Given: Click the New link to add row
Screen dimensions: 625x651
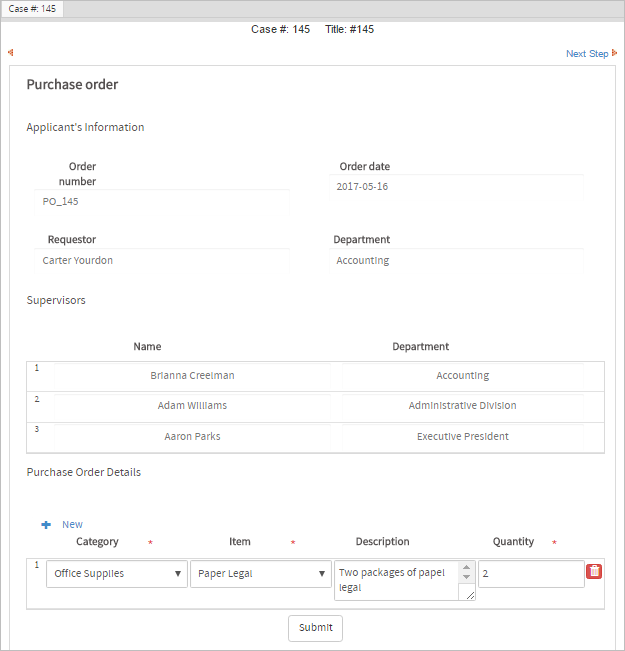Looking at the screenshot, I should pos(72,525).
